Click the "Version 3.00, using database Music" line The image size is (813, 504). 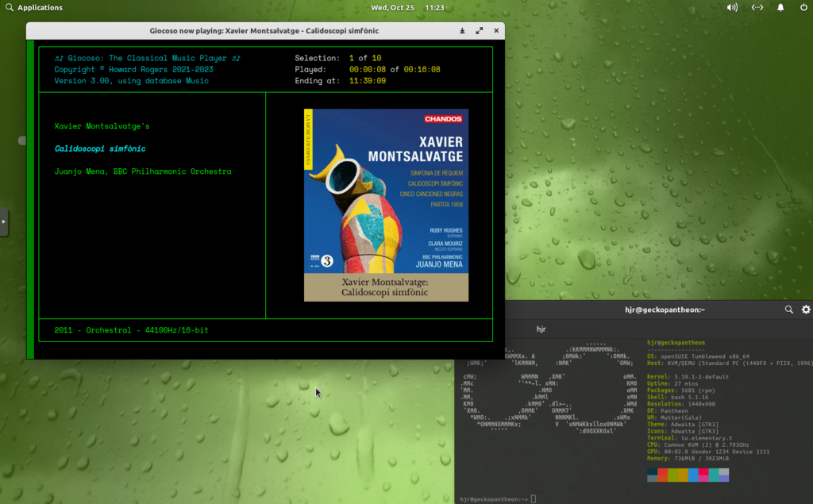click(x=131, y=81)
